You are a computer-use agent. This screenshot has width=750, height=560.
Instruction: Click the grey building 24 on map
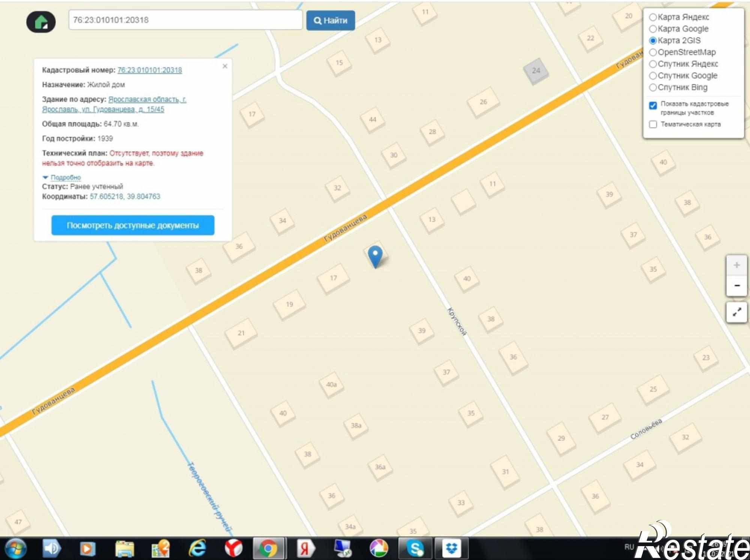[535, 71]
